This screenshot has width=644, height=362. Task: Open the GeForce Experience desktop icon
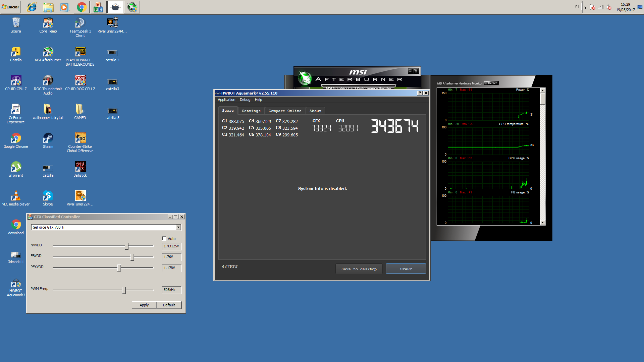pyautogui.click(x=16, y=114)
